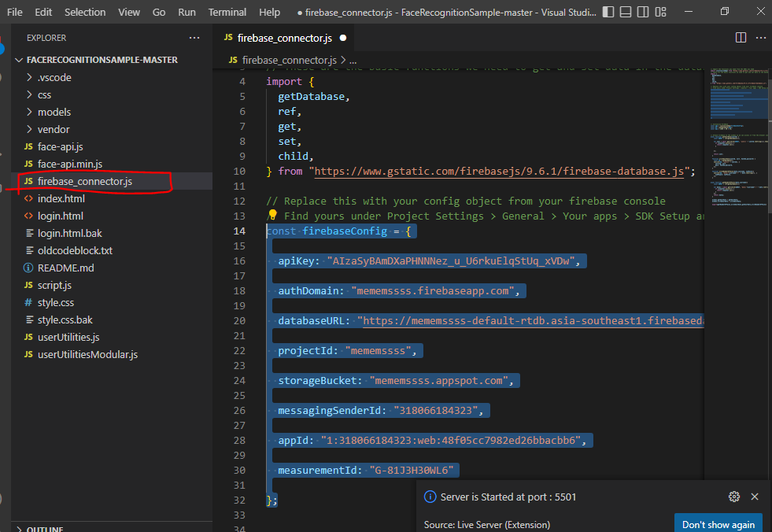Open login.html file
Image resolution: width=772 pixels, height=532 pixels.
tap(112, 216)
